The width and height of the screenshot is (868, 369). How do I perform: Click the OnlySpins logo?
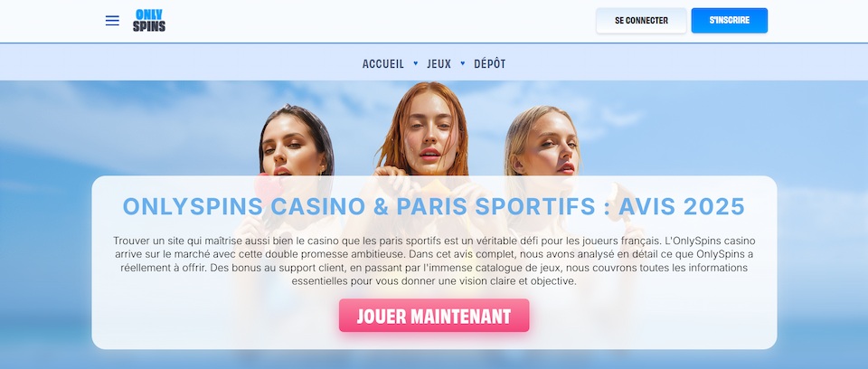[x=149, y=21]
